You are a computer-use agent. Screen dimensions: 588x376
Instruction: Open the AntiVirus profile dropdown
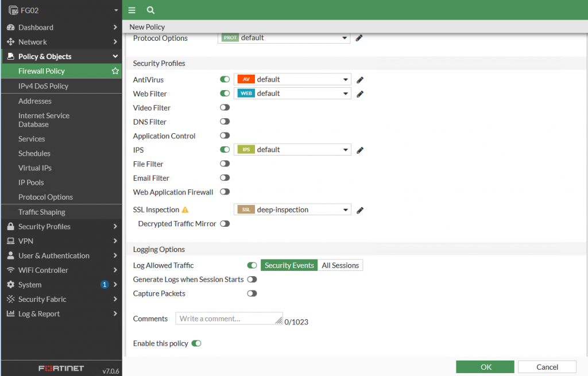(x=292, y=80)
